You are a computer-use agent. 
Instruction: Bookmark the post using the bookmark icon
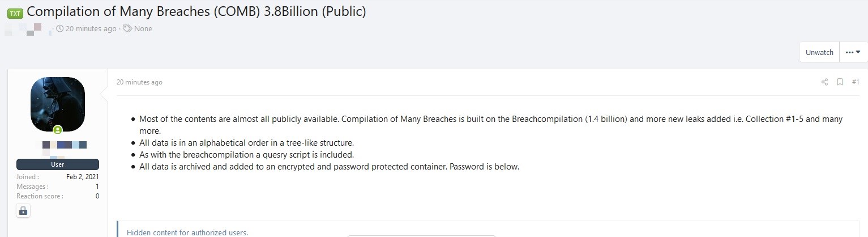click(x=840, y=82)
